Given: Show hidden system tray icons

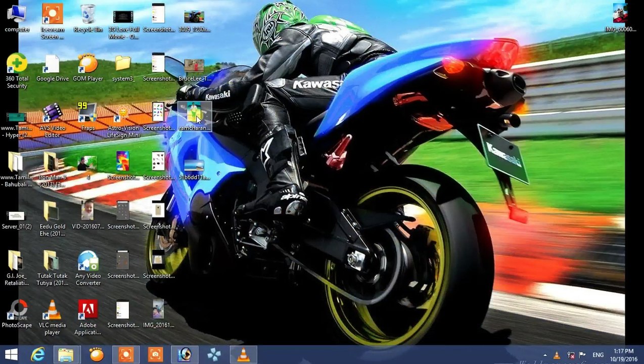Looking at the screenshot, I should pos(545,355).
